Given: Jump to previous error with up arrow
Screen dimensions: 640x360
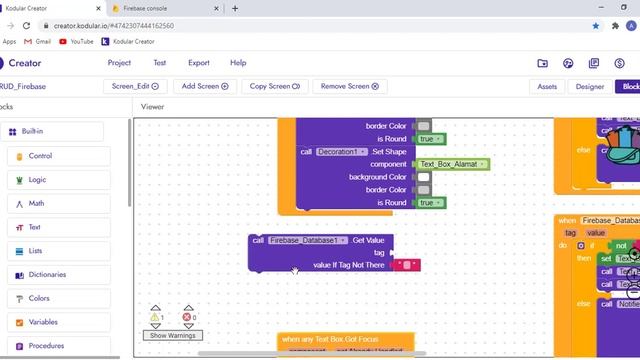Looking at the screenshot, I should (x=188, y=308).
